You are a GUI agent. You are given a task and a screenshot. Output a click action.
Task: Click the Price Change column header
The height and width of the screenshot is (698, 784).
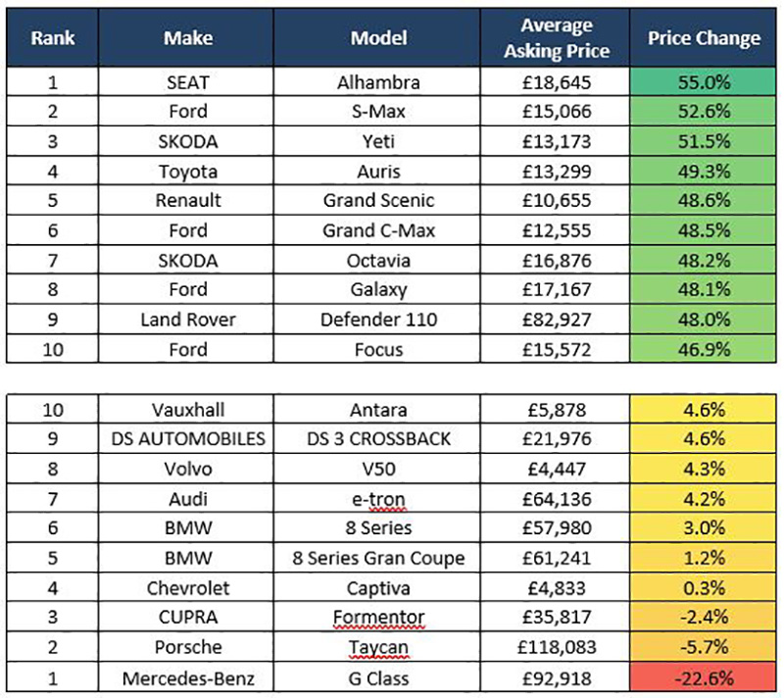(x=704, y=39)
